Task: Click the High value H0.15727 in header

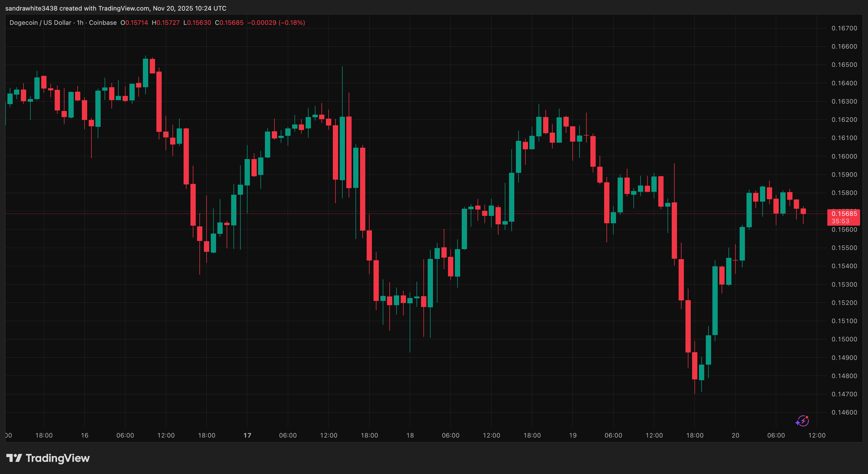Action: tap(165, 22)
